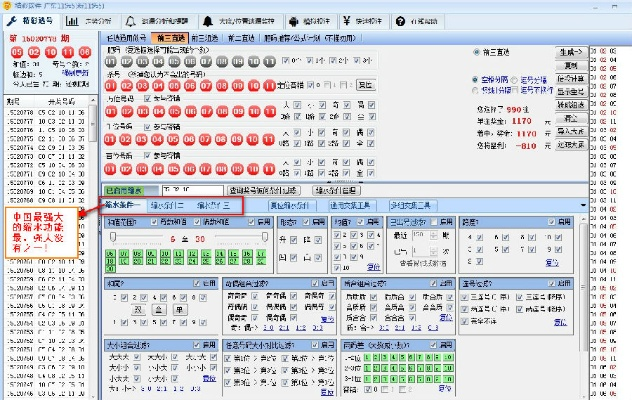Image resolution: width=632 pixels, height=400 pixels.
Task: Toggle red ball 06 in 万位号码 row
Action: tap(191, 111)
